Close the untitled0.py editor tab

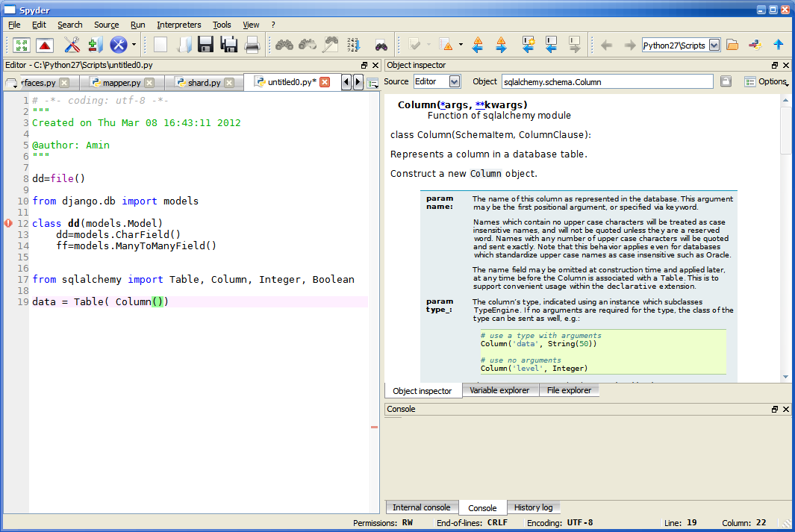[x=325, y=82]
